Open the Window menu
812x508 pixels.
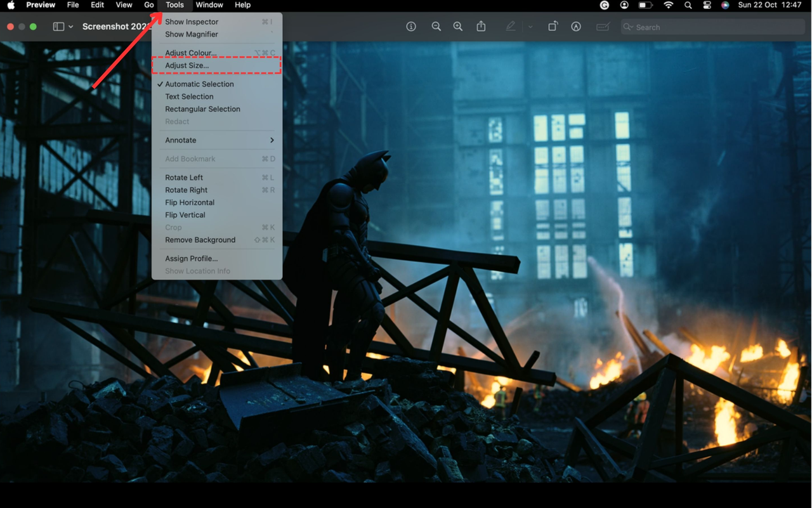(x=209, y=5)
